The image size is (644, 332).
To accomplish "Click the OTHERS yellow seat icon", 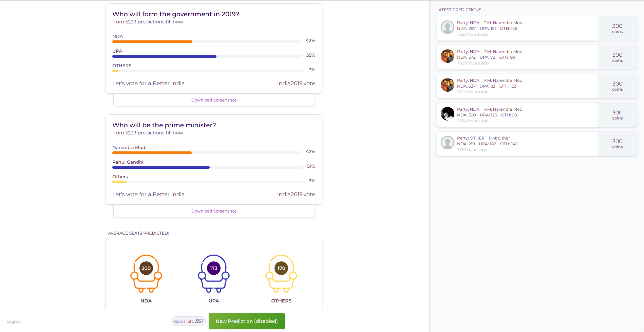I will [x=281, y=274].
